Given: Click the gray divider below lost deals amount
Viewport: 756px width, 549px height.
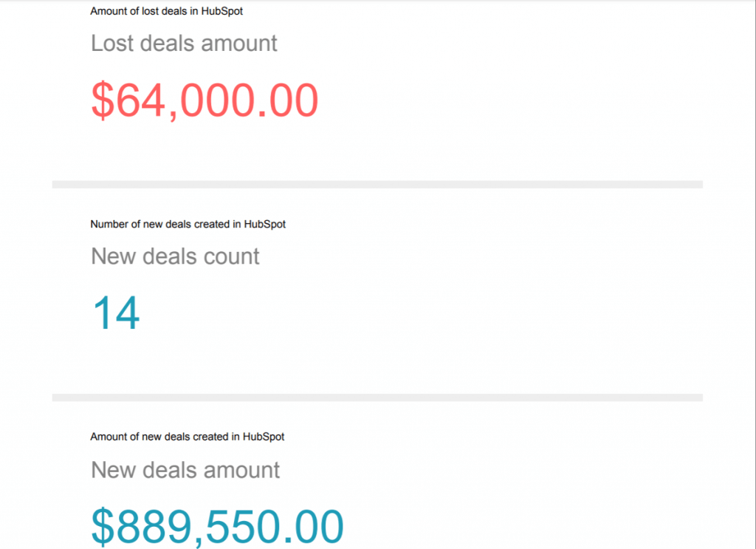Looking at the screenshot, I should pyautogui.click(x=377, y=185).
